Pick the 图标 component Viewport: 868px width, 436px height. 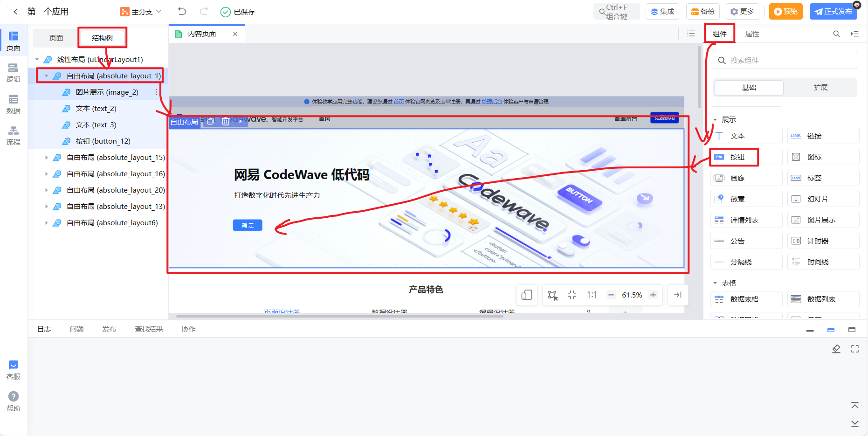(x=823, y=157)
